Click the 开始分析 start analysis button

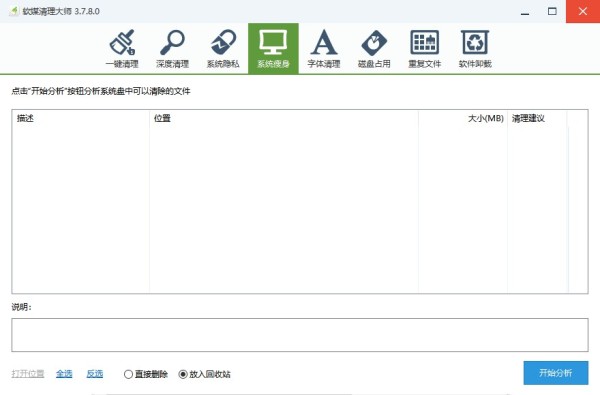pos(556,373)
